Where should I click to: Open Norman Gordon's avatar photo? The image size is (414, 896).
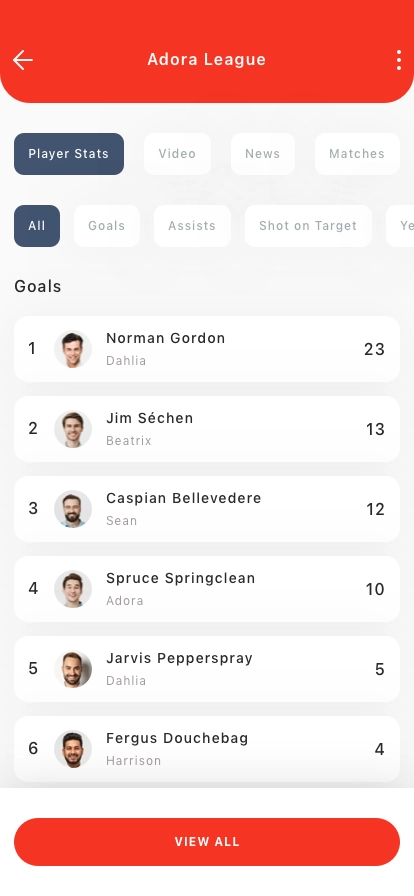[x=73, y=349]
